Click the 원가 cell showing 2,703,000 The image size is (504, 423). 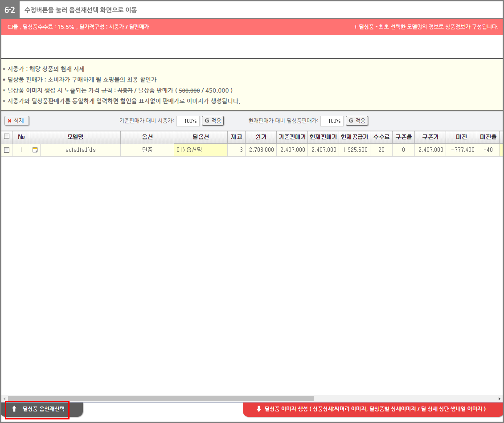261,150
